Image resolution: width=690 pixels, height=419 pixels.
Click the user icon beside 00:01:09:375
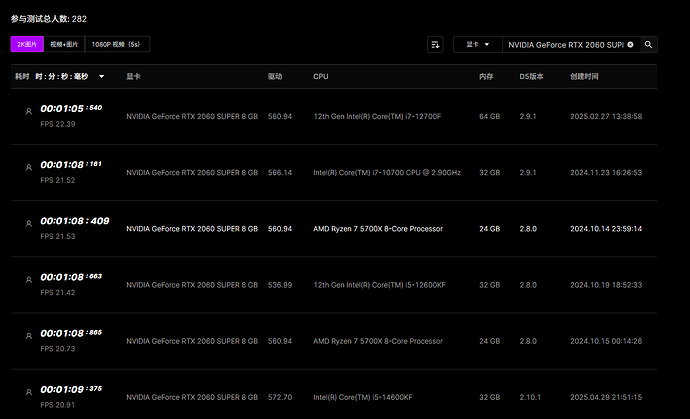click(29, 392)
